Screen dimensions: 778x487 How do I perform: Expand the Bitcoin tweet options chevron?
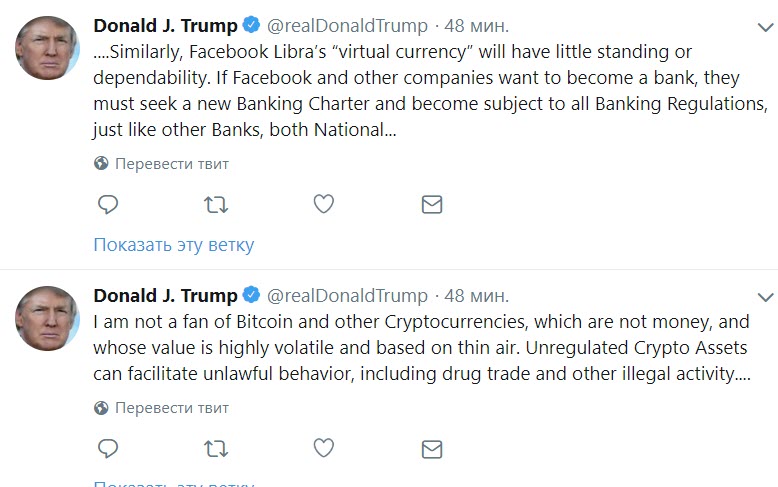pos(765,297)
